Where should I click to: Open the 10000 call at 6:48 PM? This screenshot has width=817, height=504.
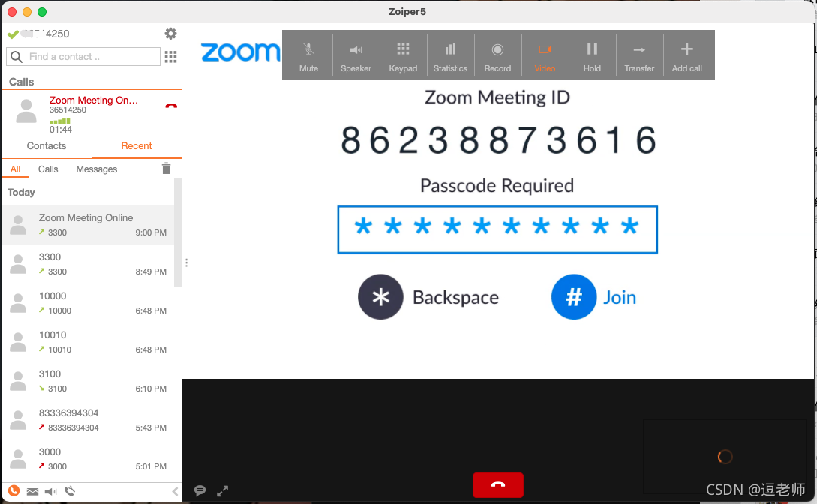tap(89, 303)
